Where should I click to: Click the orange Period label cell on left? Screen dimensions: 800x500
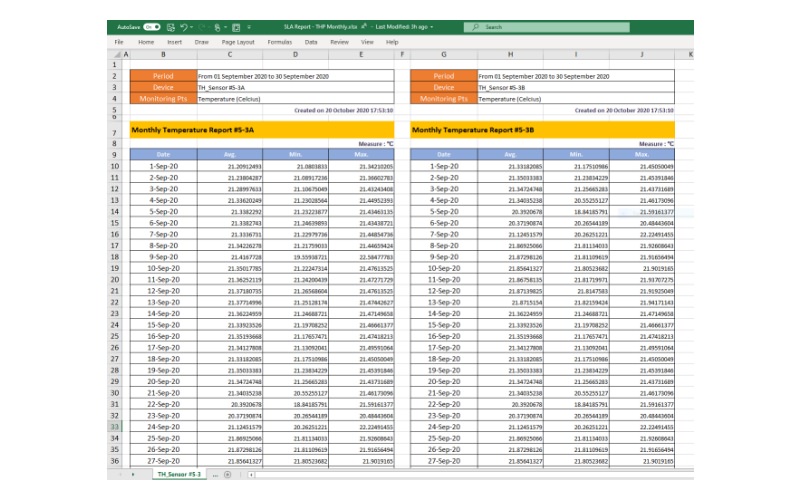point(162,76)
